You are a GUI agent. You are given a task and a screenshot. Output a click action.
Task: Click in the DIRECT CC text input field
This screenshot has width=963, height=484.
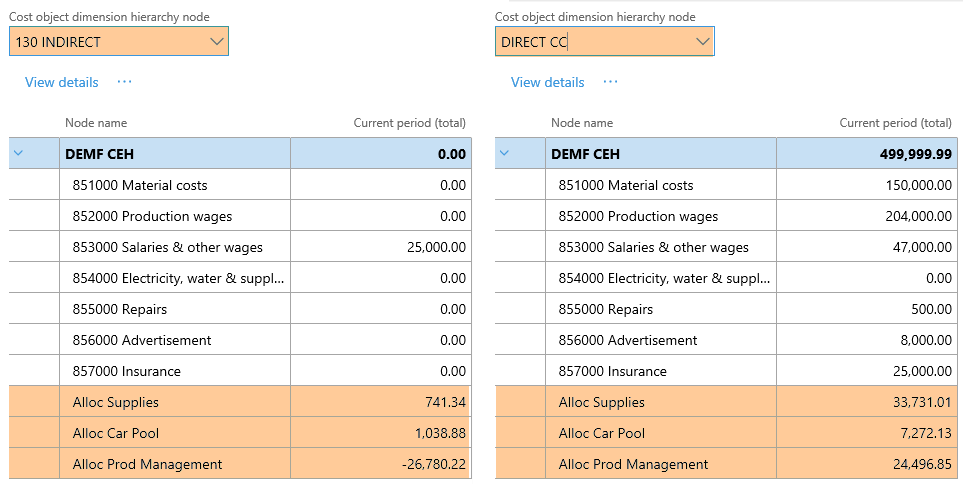click(590, 41)
